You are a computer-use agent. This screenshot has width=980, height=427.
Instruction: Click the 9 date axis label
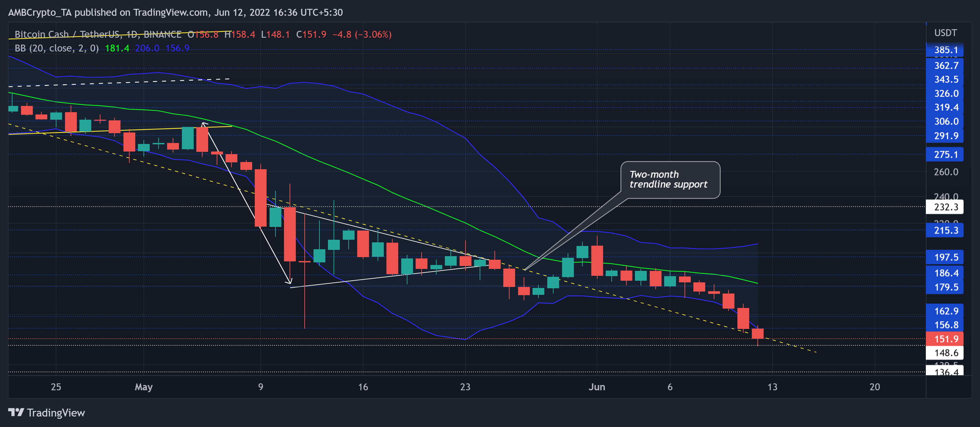(261, 387)
